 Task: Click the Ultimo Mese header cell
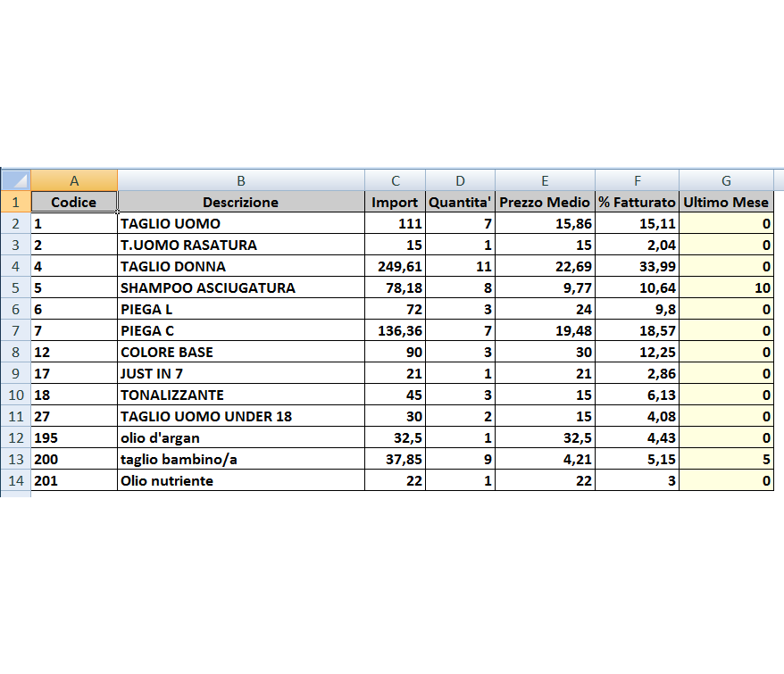pyautogui.click(x=727, y=202)
